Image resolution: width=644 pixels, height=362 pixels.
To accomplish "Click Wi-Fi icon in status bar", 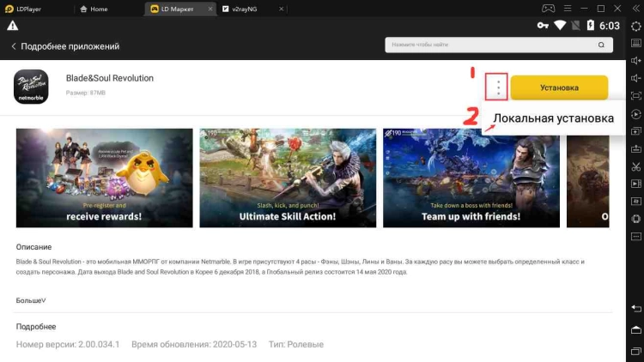I will (560, 26).
